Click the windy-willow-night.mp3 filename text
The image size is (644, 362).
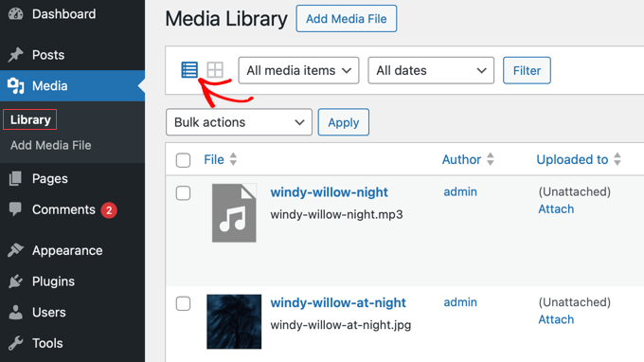(336, 214)
